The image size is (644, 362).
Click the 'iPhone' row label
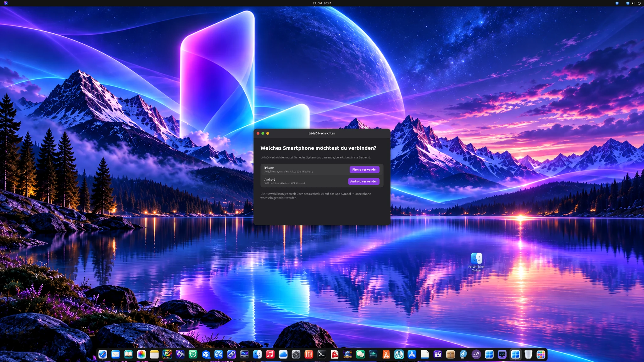(269, 168)
